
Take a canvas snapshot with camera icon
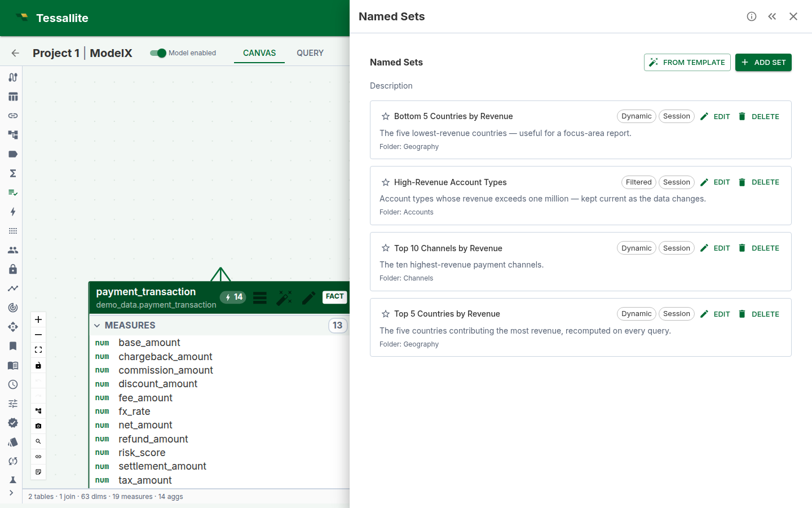(x=38, y=426)
